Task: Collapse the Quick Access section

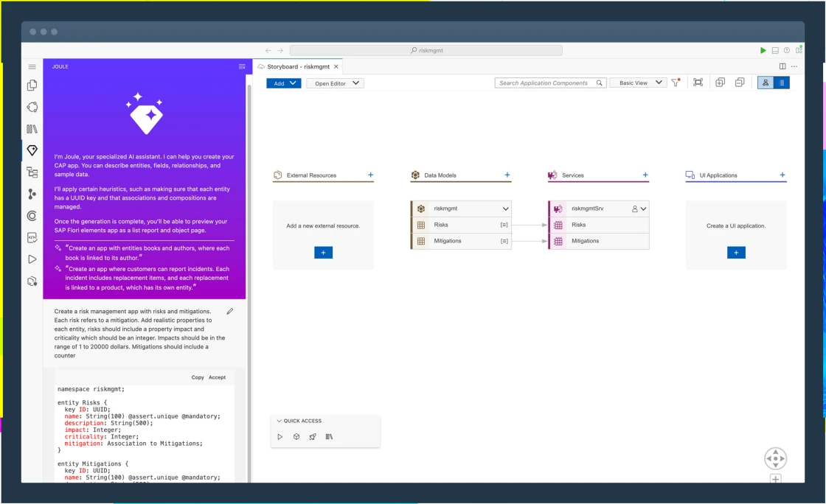Action: 280,421
